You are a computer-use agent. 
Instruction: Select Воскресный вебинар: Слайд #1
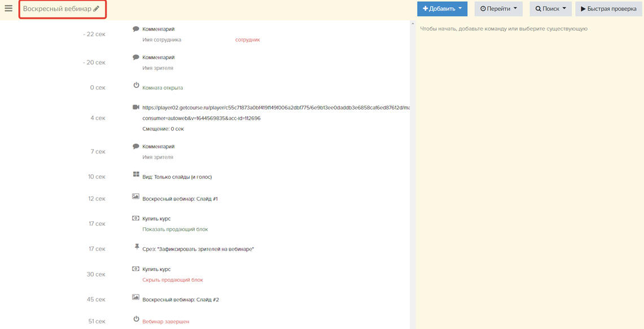click(180, 199)
